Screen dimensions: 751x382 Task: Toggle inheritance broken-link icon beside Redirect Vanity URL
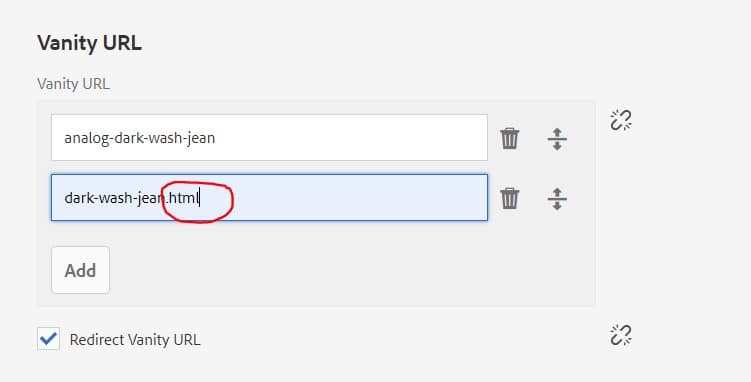pyautogui.click(x=621, y=335)
